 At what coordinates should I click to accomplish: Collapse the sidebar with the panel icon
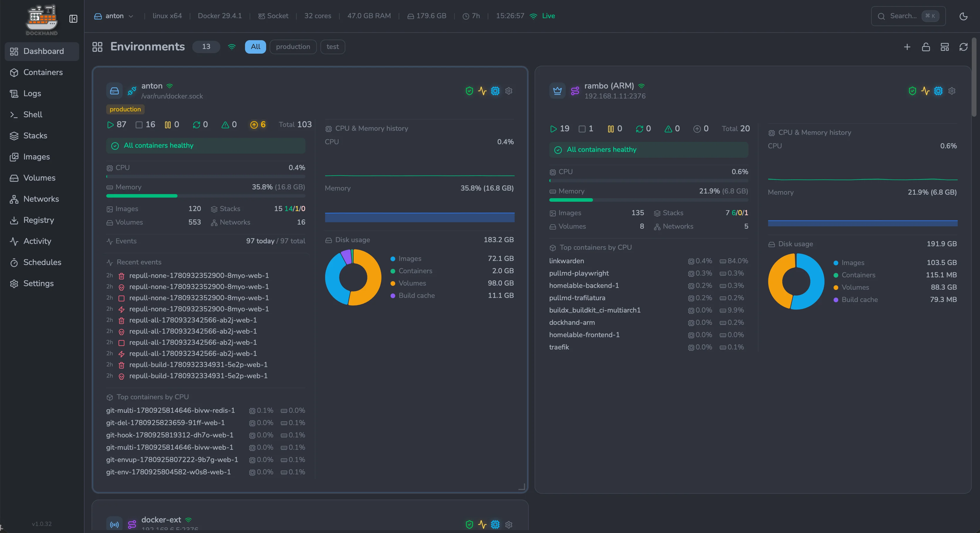(73, 19)
